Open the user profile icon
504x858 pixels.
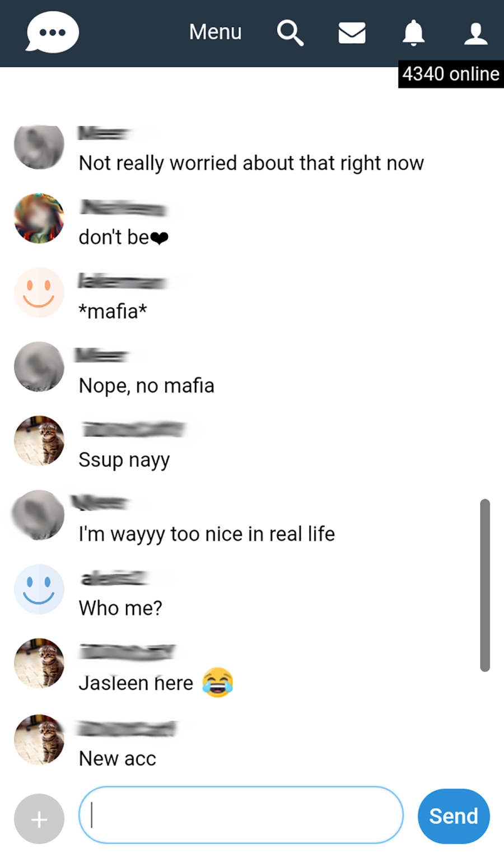[476, 33]
